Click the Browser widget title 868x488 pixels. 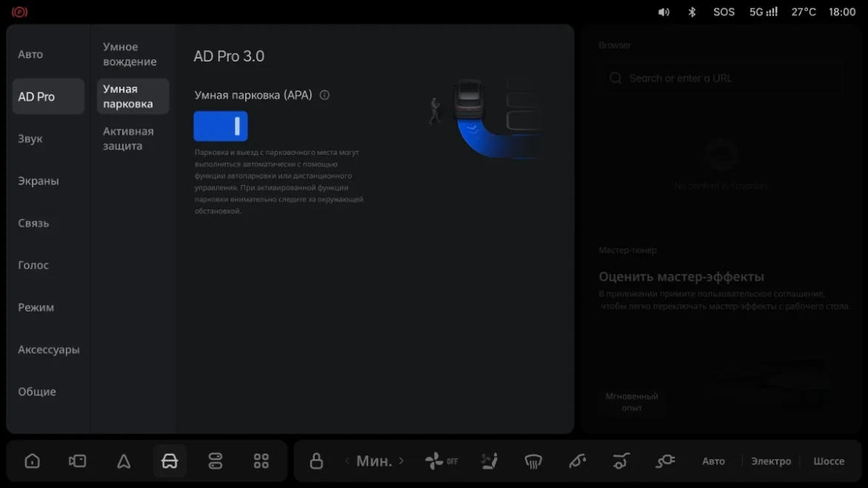[x=615, y=45]
